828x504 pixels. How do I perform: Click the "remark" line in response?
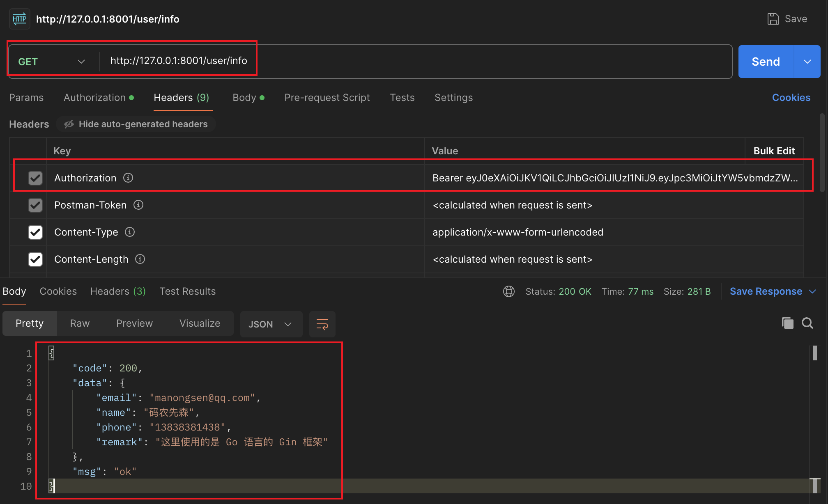[x=212, y=442]
